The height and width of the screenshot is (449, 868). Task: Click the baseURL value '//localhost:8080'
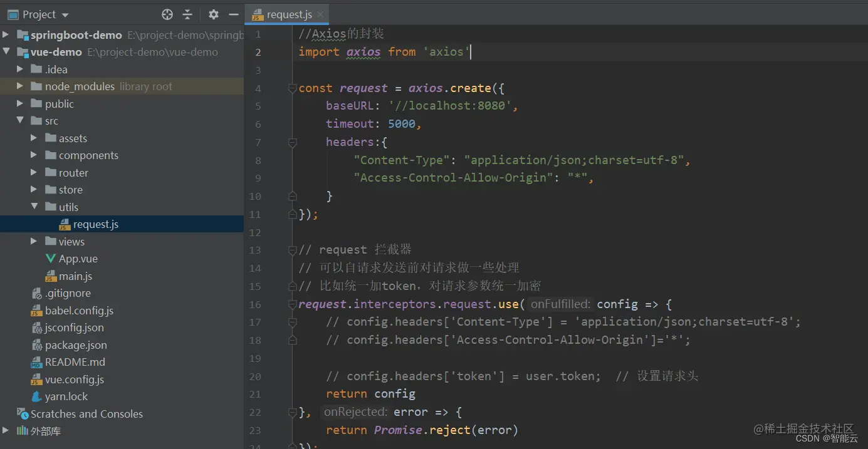tap(450, 106)
